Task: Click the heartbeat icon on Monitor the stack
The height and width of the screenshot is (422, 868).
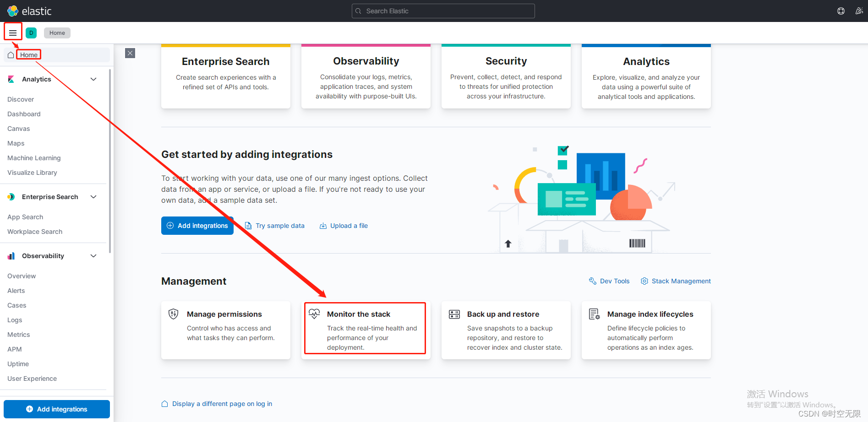Action: [314, 314]
